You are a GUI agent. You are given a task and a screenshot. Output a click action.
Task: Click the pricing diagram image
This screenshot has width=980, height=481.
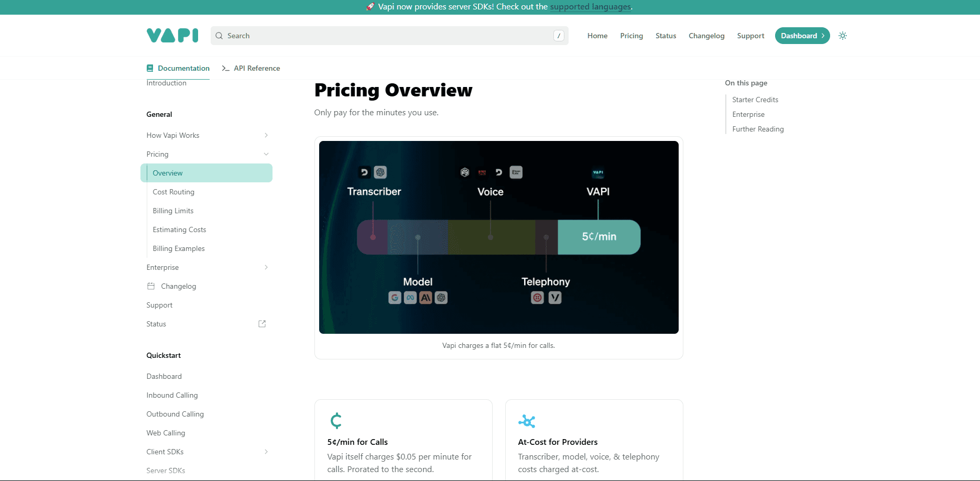[x=498, y=237]
